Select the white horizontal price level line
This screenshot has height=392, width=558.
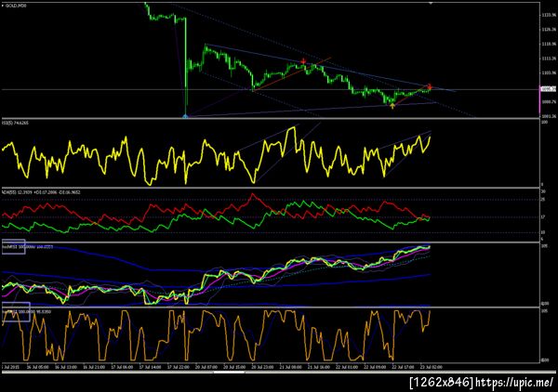pyautogui.click(x=271, y=89)
